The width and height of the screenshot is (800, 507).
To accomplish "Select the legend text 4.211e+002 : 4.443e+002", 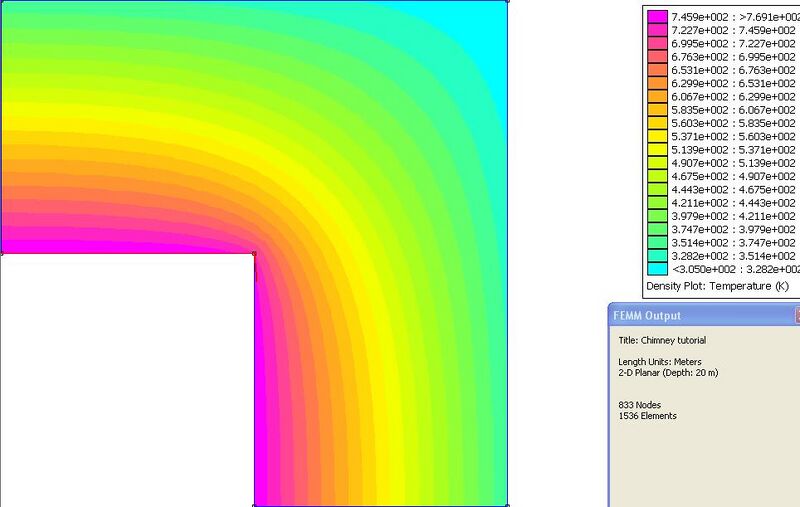I will coord(733,202).
